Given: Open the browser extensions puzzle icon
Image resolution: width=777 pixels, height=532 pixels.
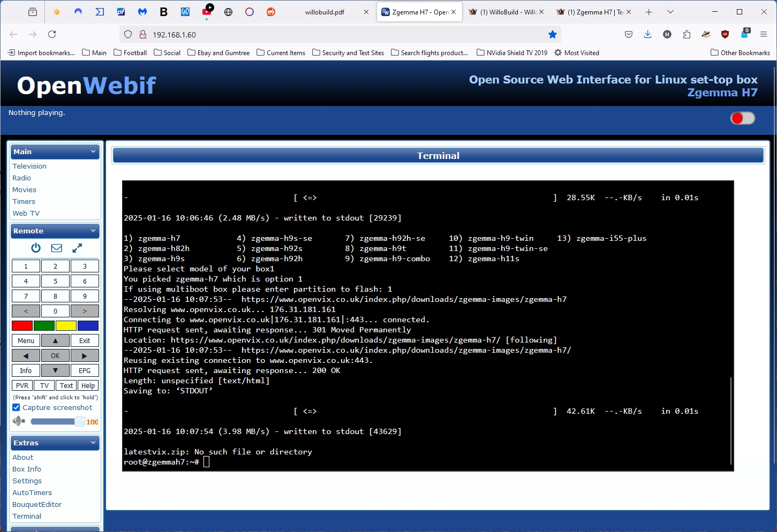Looking at the screenshot, I should click(x=687, y=34).
